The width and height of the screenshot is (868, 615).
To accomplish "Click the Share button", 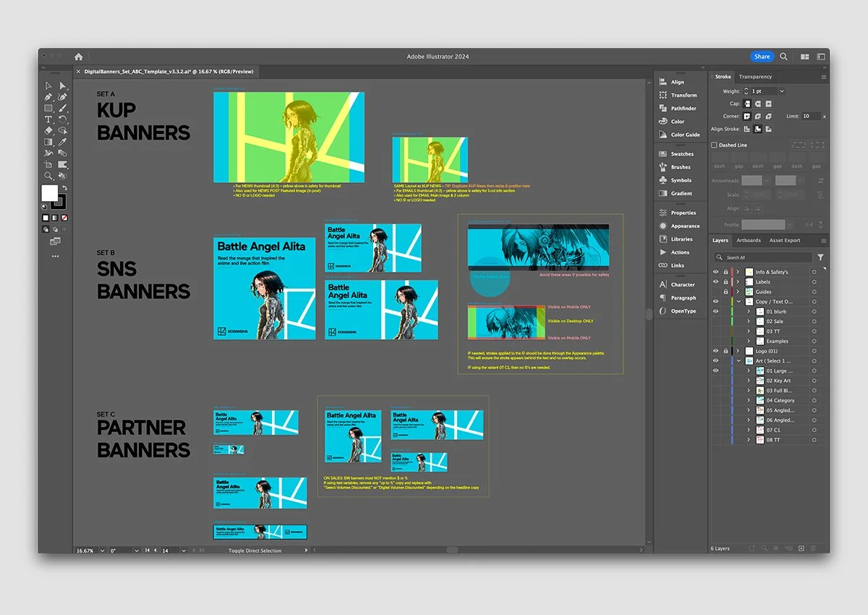I will 762,56.
